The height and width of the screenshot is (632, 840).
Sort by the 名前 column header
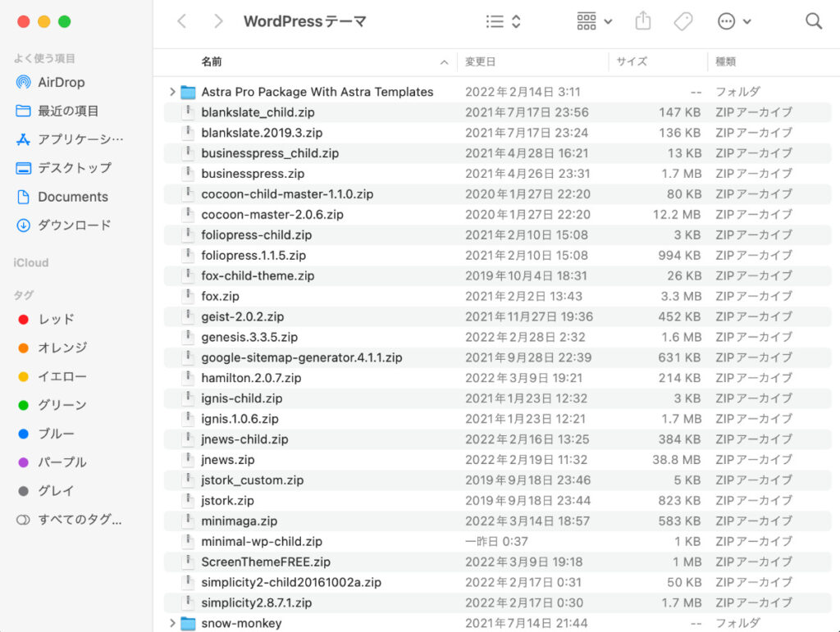212,62
